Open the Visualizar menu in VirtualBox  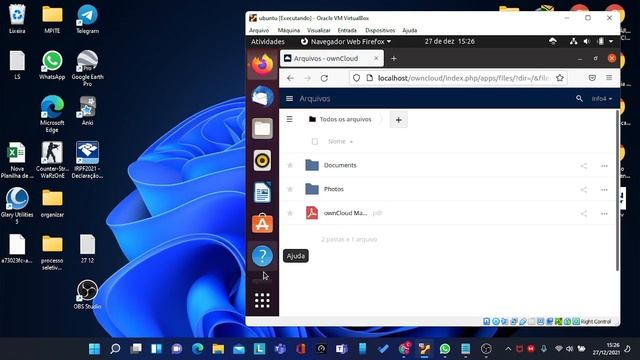[318, 30]
